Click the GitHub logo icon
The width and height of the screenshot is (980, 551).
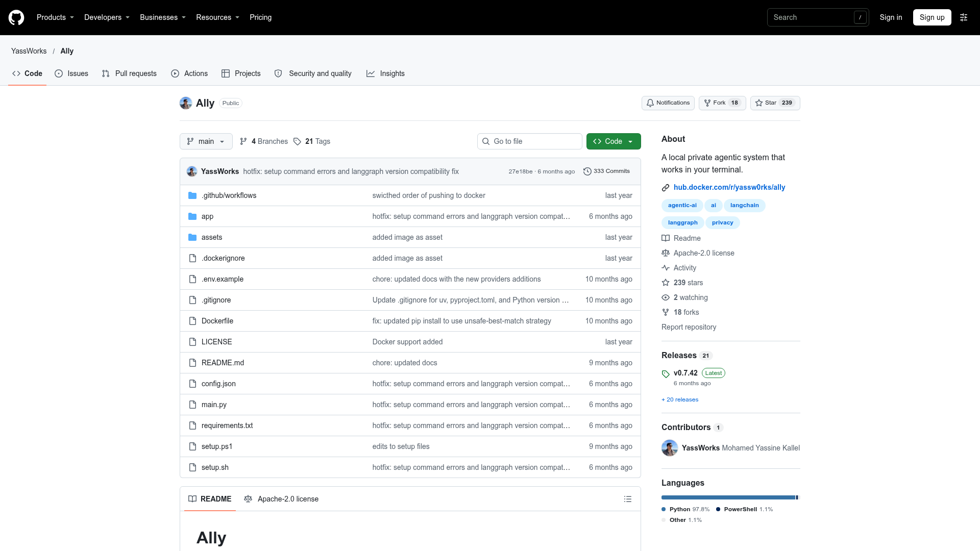(16, 17)
